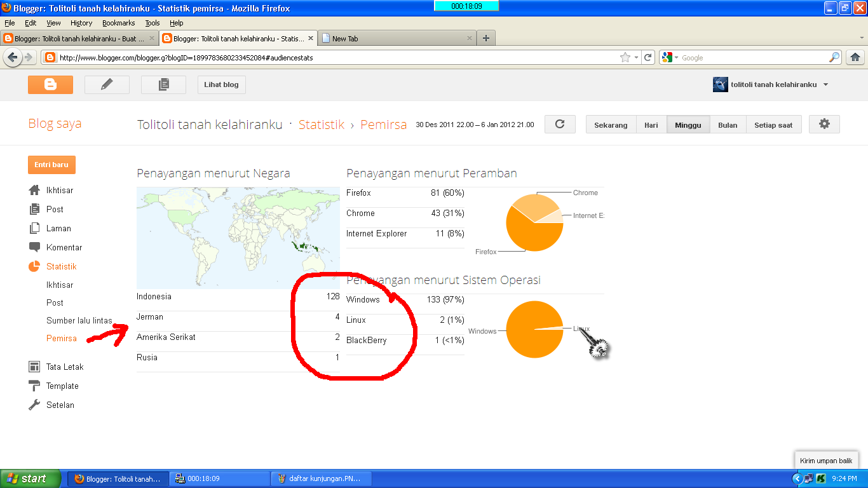Viewport: 868px width, 488px height.
Task: Open the Bookmarks menu
Action: point(119,23)
